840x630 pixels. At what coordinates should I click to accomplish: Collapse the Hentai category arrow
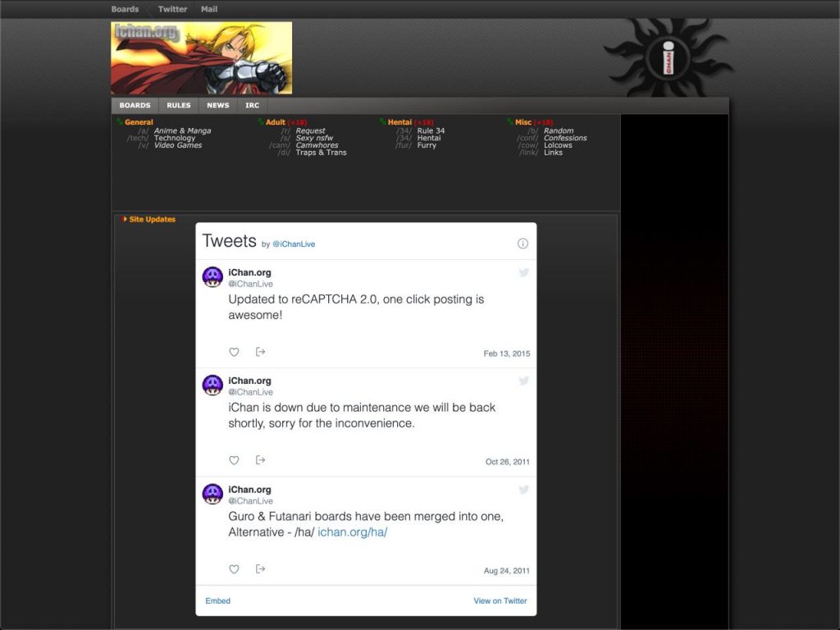383,122
